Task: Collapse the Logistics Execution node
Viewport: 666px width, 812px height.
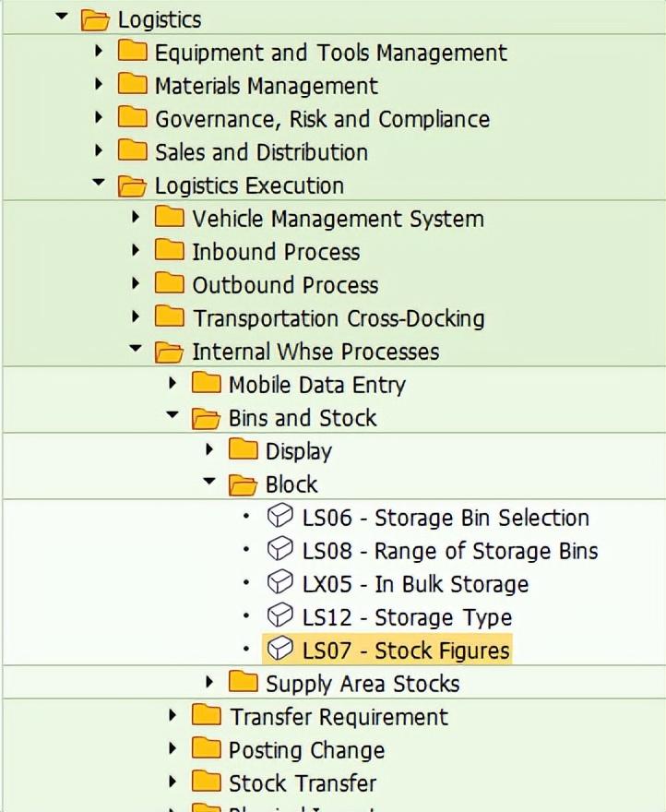Action: point(99,184)
